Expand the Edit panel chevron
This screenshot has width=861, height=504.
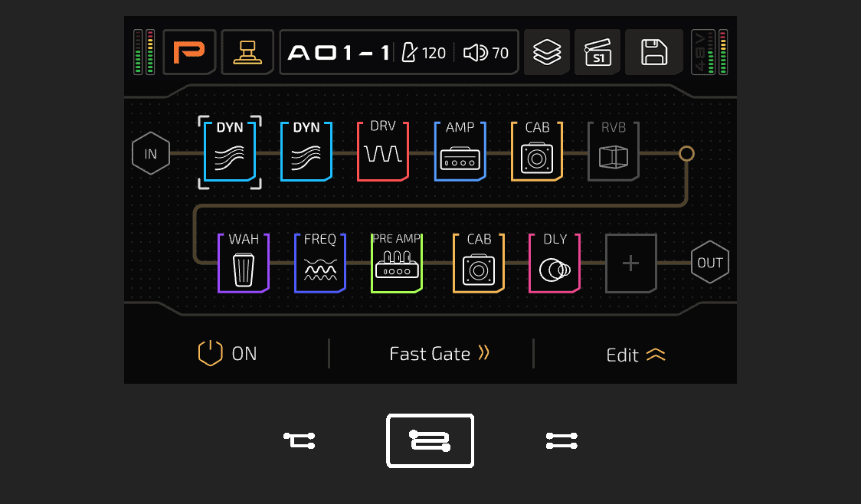tap(636, 355)
